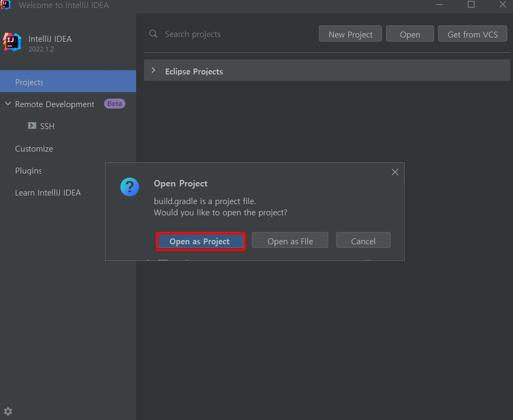Click the New Project button
The height and width of the screenshot is (420, 513).
pyautogui.click(x=351, y=34)
